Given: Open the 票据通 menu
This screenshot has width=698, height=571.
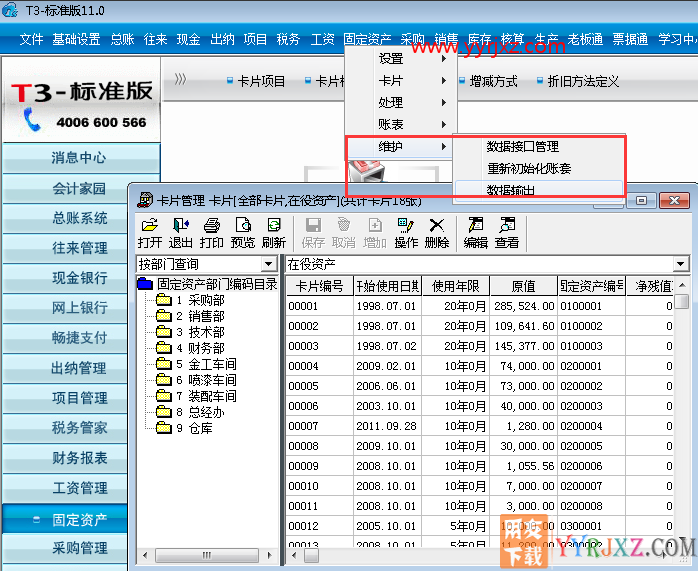Looking at the screenshot, I should coord(630,39).
